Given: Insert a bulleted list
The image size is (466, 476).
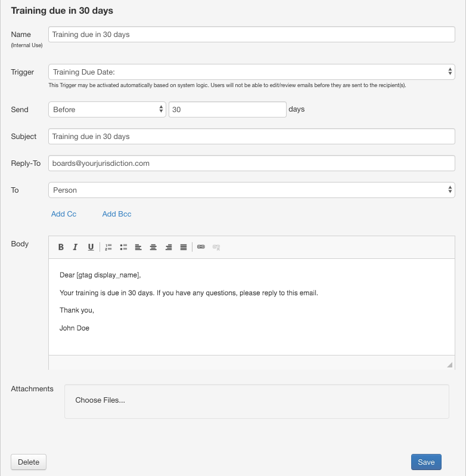Looking at the screenshot, I should point(123,247).
